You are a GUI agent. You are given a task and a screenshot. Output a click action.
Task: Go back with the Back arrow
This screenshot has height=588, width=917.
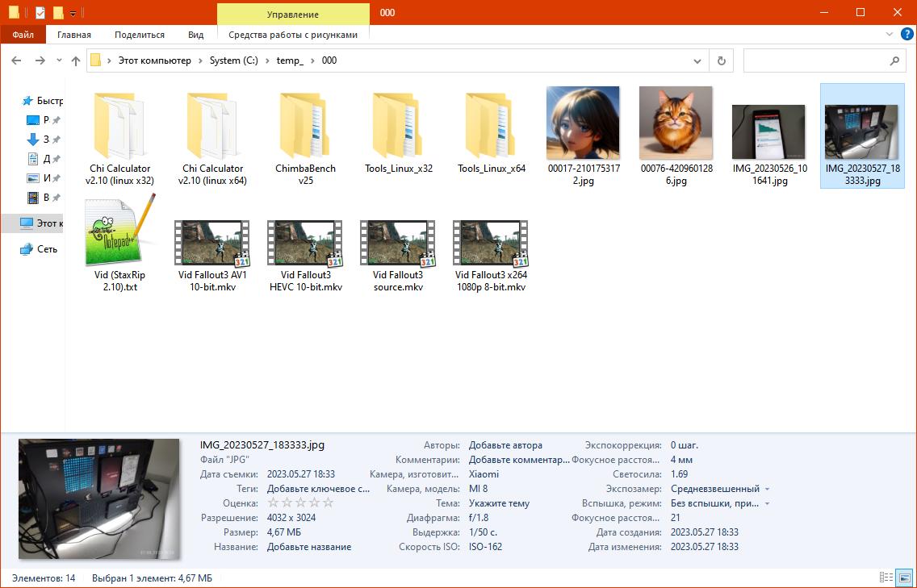[16, 60]
